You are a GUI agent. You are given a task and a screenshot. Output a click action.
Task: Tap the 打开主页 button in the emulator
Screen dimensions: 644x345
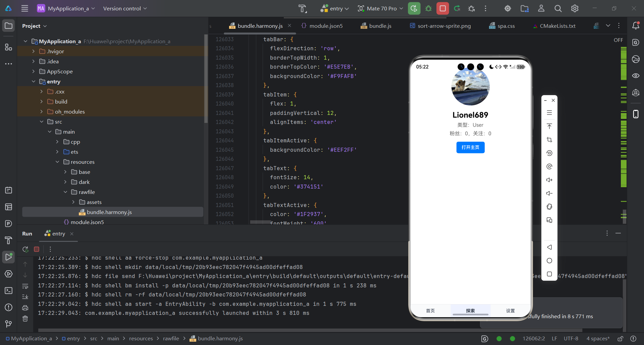pyautogui.click(x=470, y=147)
